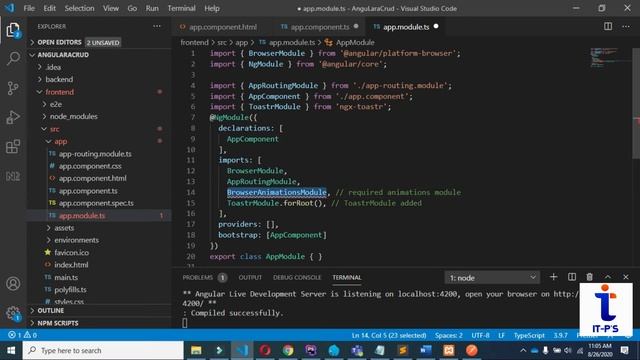Open the Source Control view
640x360 pixels.
(x=13, y=88)
